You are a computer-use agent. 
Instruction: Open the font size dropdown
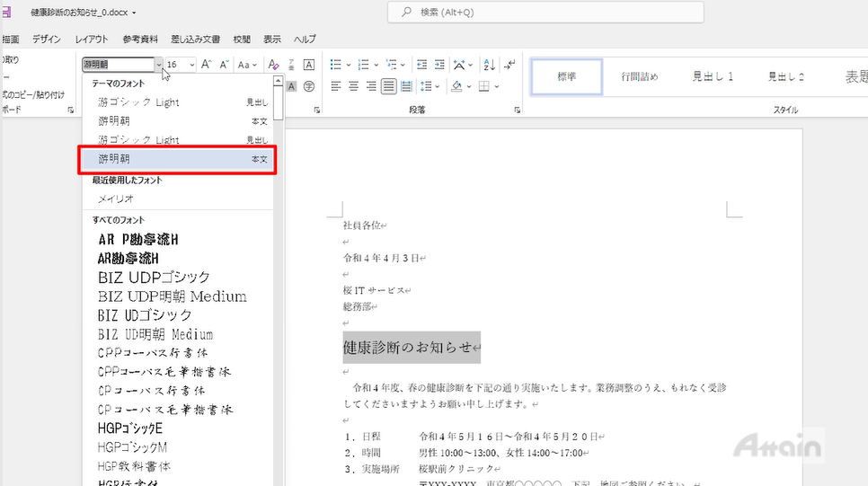pos(192,65)
